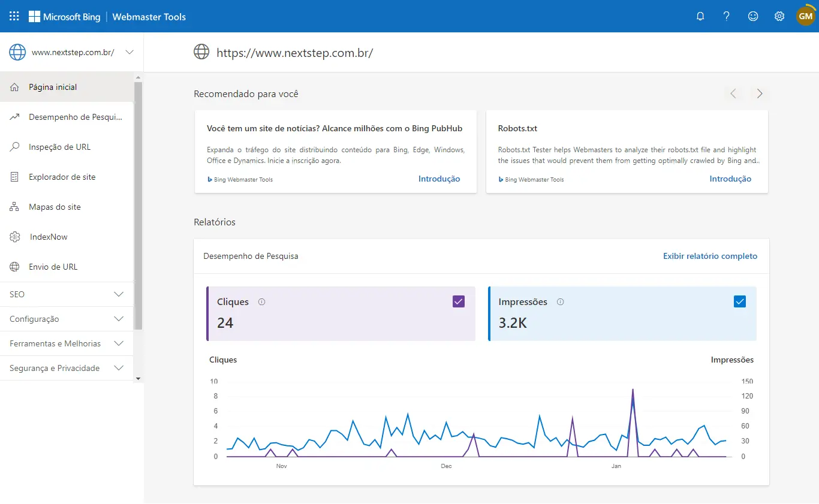Expand the SEO section
The width and height of the screenshot is (819, 504).
pos(67,294)
